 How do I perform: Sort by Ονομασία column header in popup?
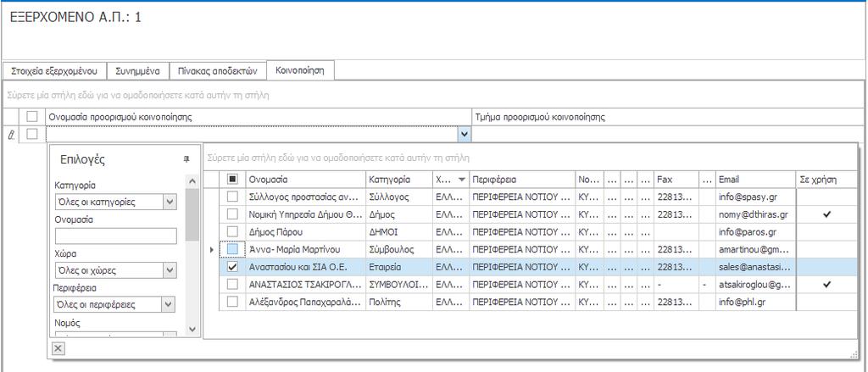pyautogui.click(x=305, y=180)
